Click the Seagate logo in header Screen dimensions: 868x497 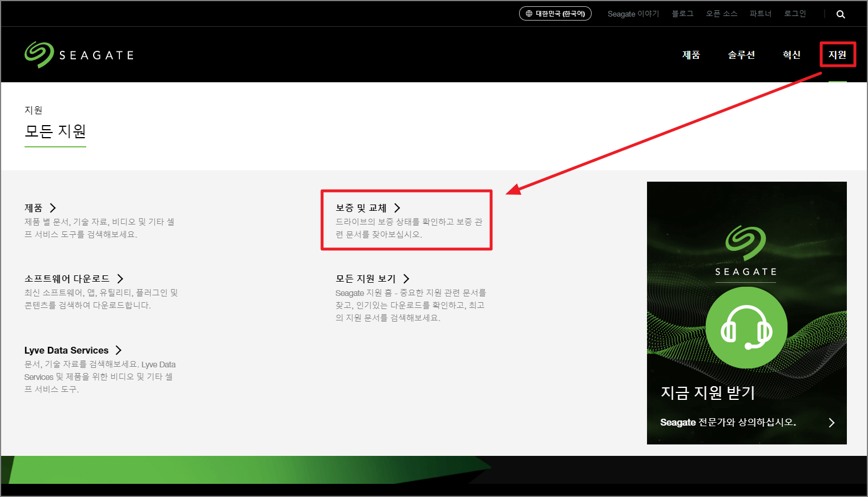click(79, 55)
